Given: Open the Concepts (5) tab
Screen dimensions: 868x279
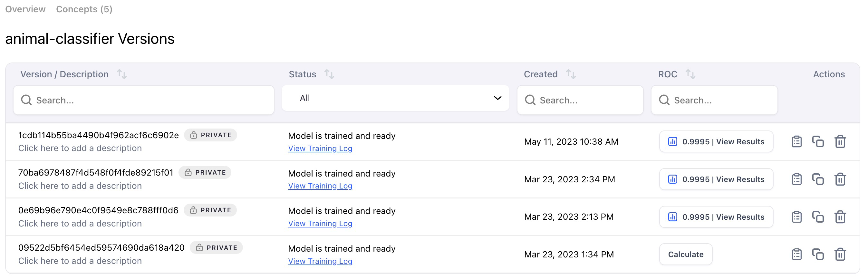Looking at the screenshot, I should click(x=84, y=9).
